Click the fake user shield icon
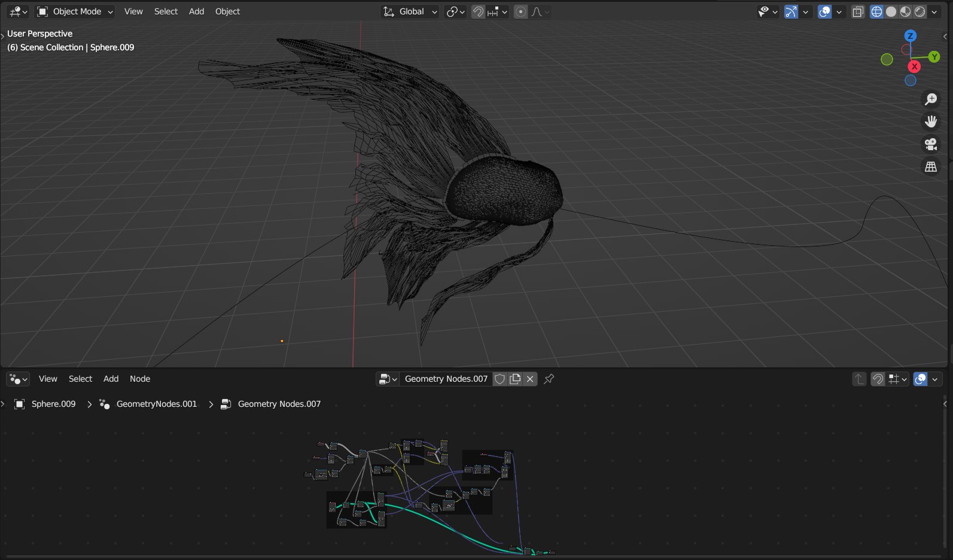The image size is (953, 560). click(500, 379)
